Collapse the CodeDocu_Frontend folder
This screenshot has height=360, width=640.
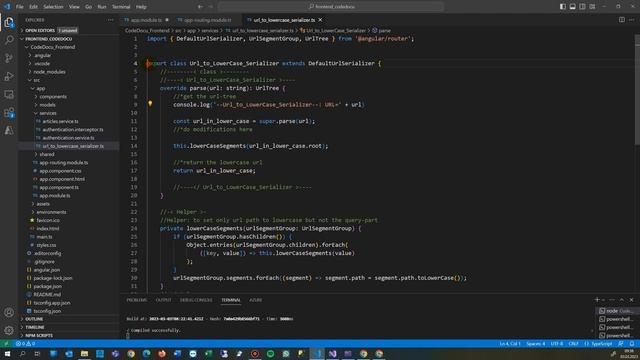tap(69, 47)
